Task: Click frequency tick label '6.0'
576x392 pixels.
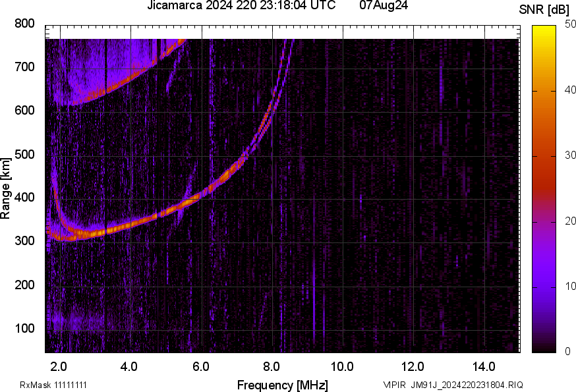Action: click(x=200, y=367)
